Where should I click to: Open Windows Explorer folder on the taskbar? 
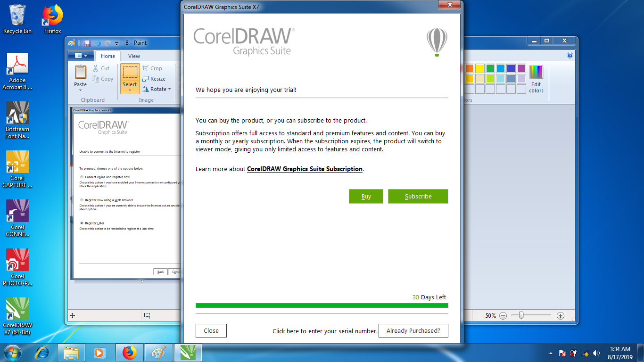coord(71,353)
